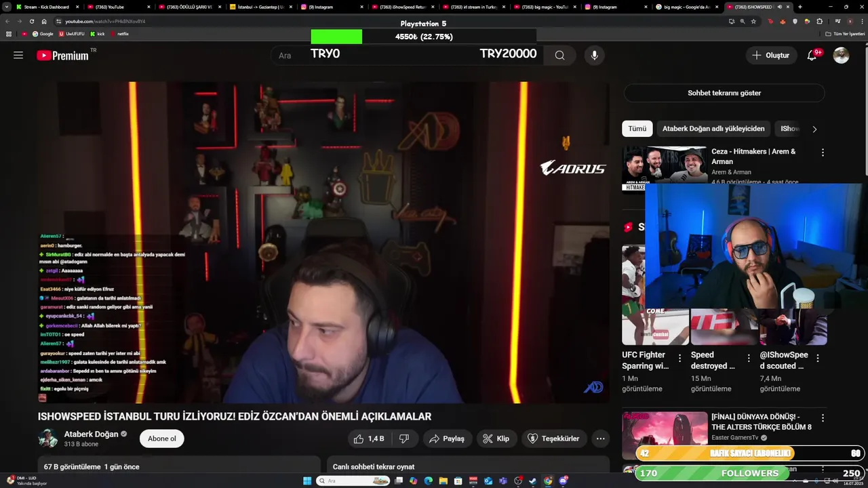Open kick bookmark in bookmarks bar
The image size is (868, 488).
coord(97,34)
